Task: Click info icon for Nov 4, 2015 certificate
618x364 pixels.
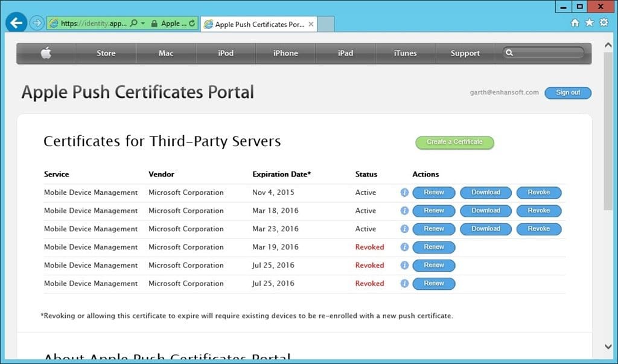Action: [x=404, y=193]
